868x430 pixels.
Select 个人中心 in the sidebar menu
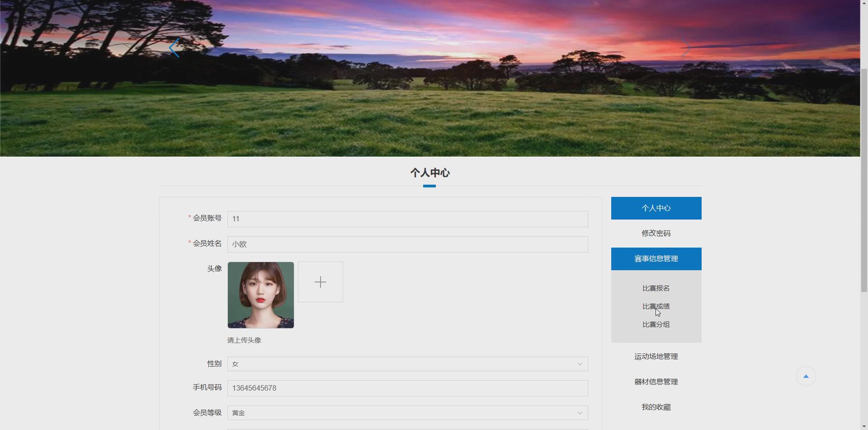coord(656,208)
